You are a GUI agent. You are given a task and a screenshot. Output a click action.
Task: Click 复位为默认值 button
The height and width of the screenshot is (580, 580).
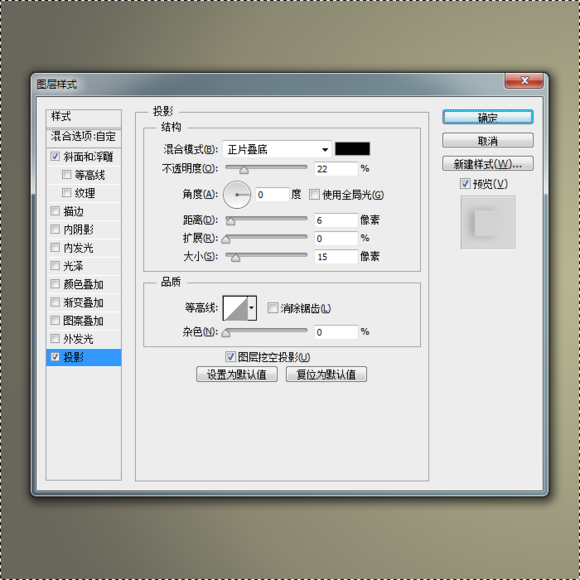tap(326, 374)
